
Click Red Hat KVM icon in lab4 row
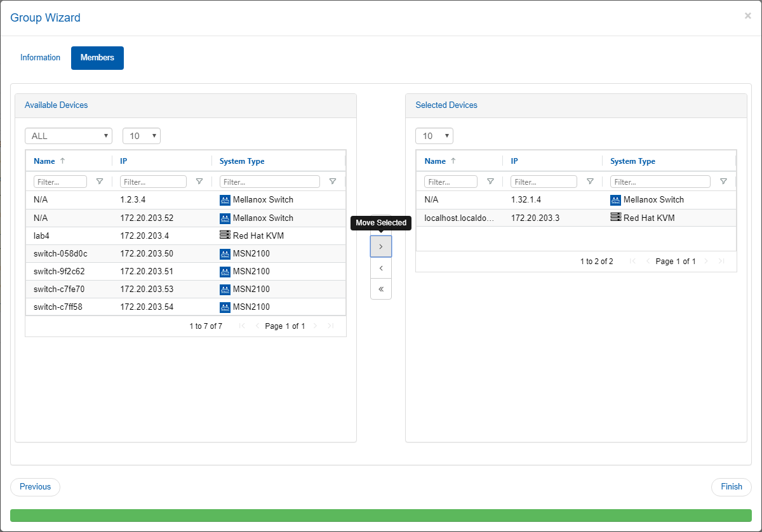(224, 236)
